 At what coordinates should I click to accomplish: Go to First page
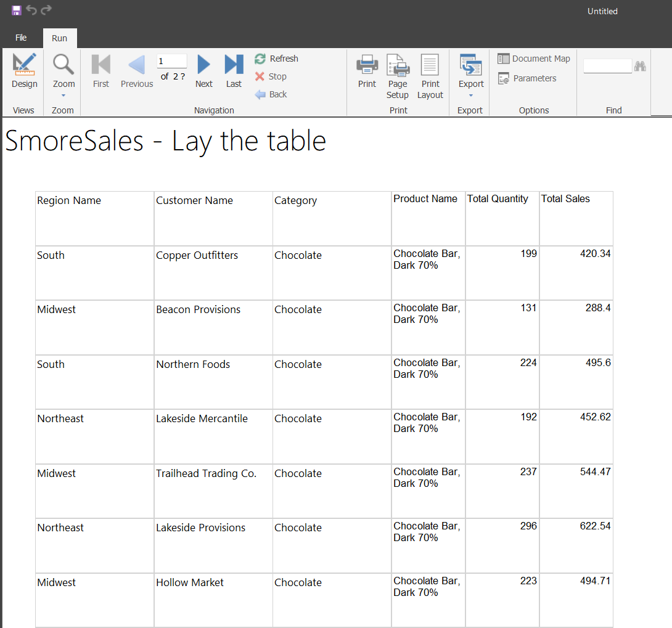tap(101, 71)
